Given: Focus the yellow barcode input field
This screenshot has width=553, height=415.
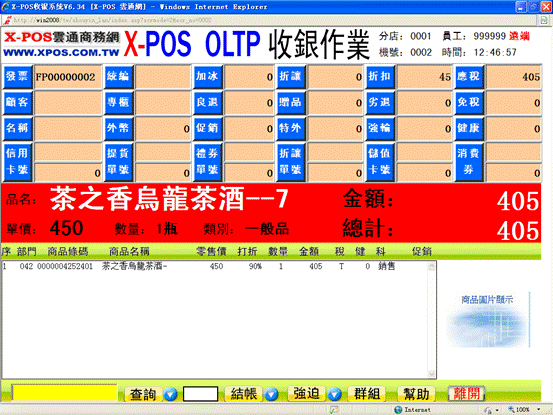Looking at the screenshot, I should [x=65, y=393].
